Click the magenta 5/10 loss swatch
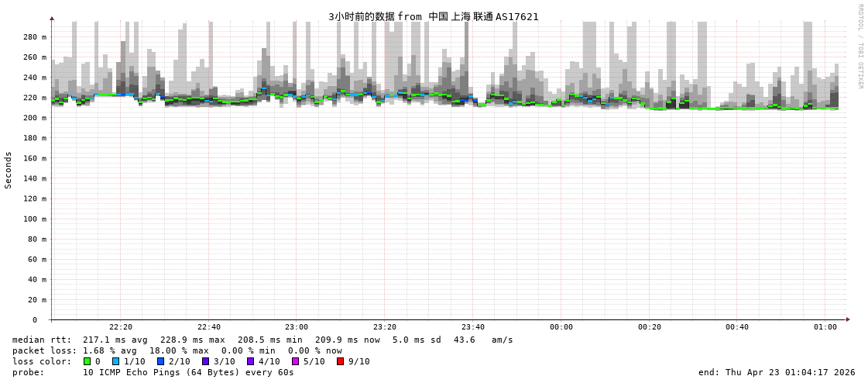Screen dimensions: 868x383 point(295,361)
